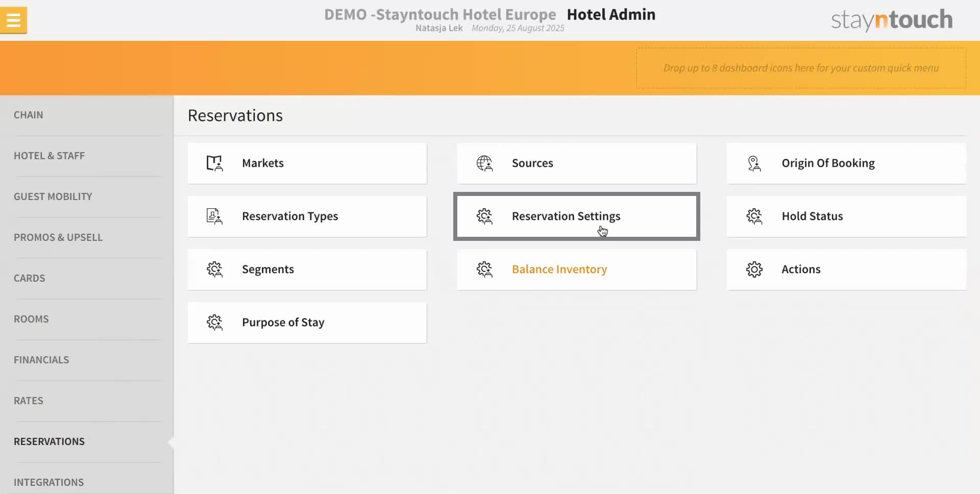980x494 pixels.
Task: Click the Origin Of Booking pin icon
Action: tap(754, 163)
